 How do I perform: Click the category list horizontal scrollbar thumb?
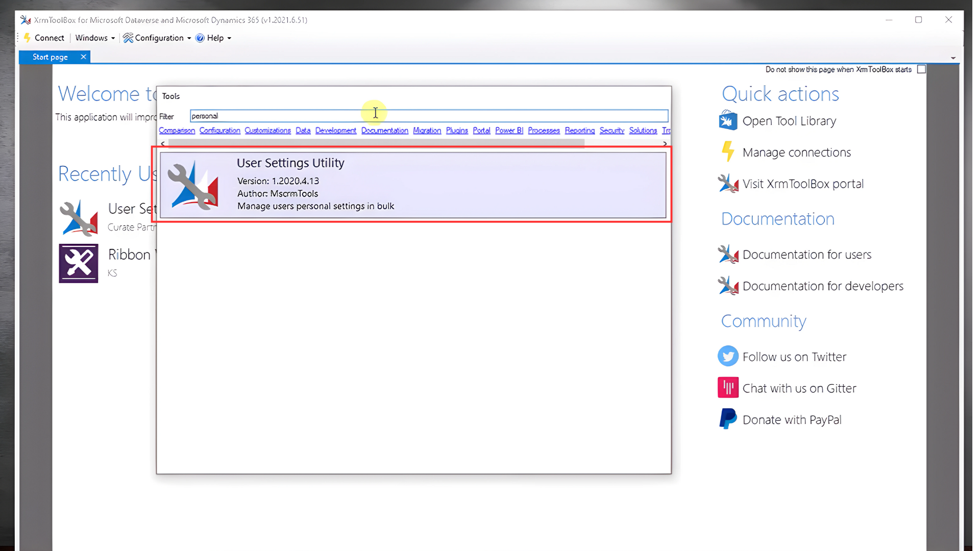tap(376, 143)
